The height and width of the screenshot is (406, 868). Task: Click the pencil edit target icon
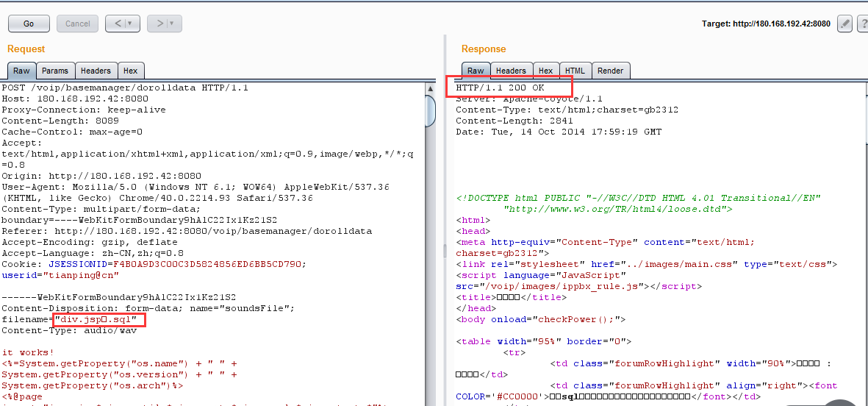pyautogui.click(x=844, y=24)
